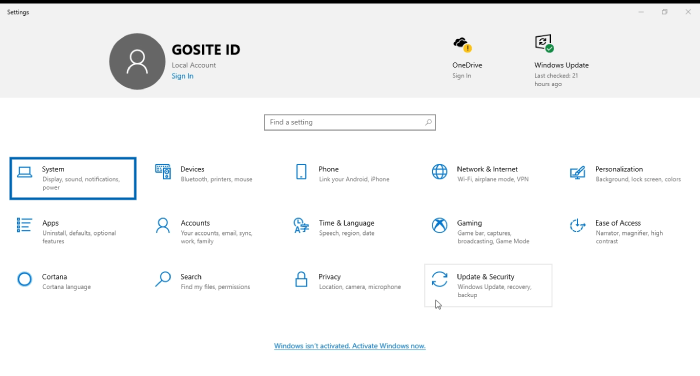This screenshot has height=376, width=700.
Task: Click the restore window button
Action: click(665, 12)
